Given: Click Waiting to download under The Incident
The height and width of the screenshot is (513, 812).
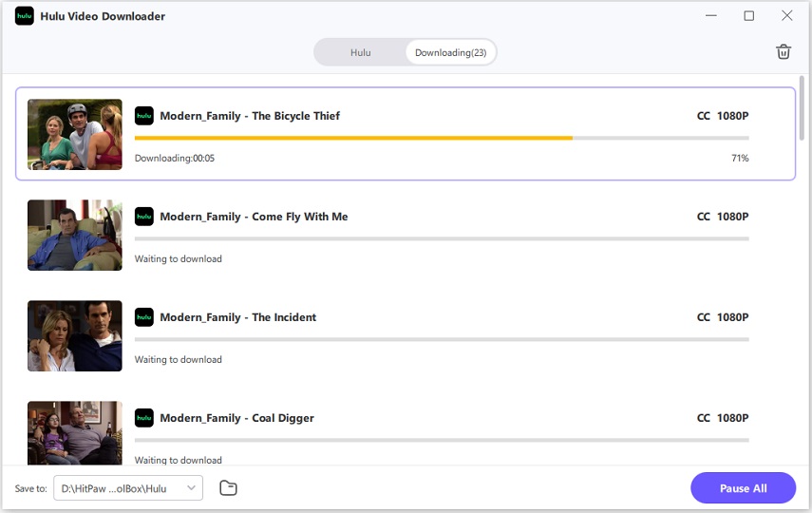Looking at the screenshot, I should [179, 359].
